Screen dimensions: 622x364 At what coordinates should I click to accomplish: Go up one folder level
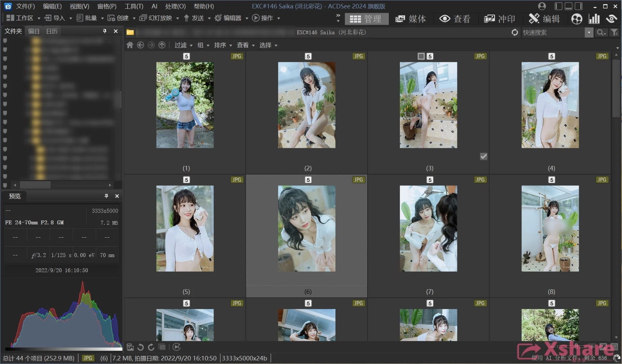tap(162, 45)
